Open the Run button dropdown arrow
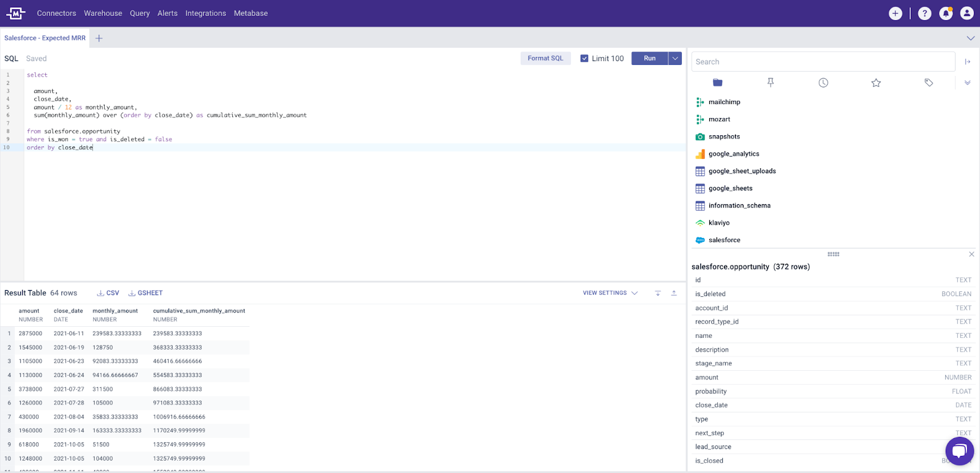The image size is (980, 473). click(675, 59)
